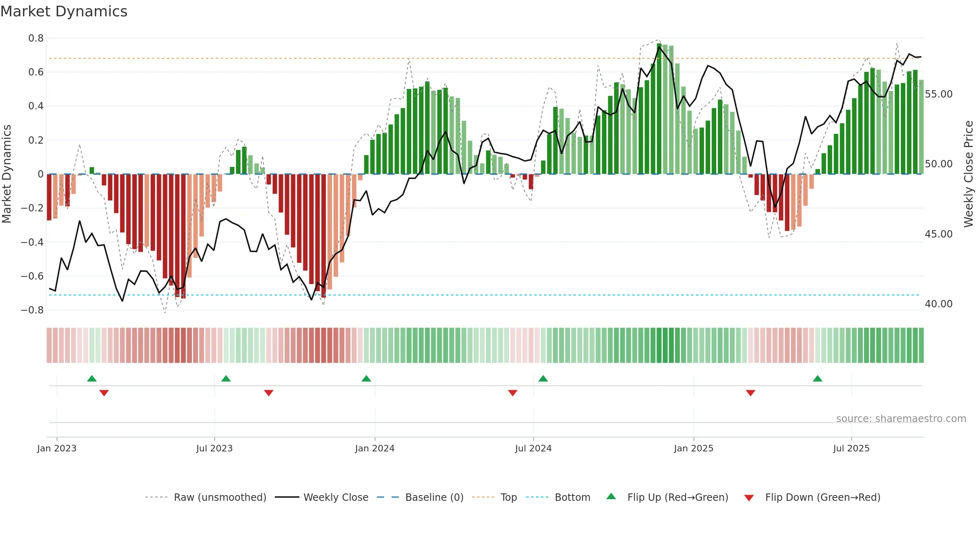Click the 55.00 price axis tick

click(x=939, y=94)
